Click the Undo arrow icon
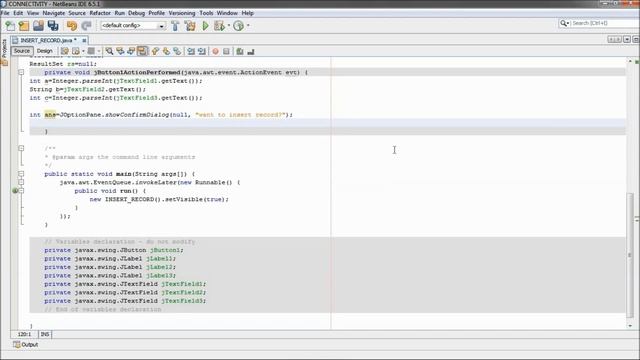The image size is (640, 360). 72,26
